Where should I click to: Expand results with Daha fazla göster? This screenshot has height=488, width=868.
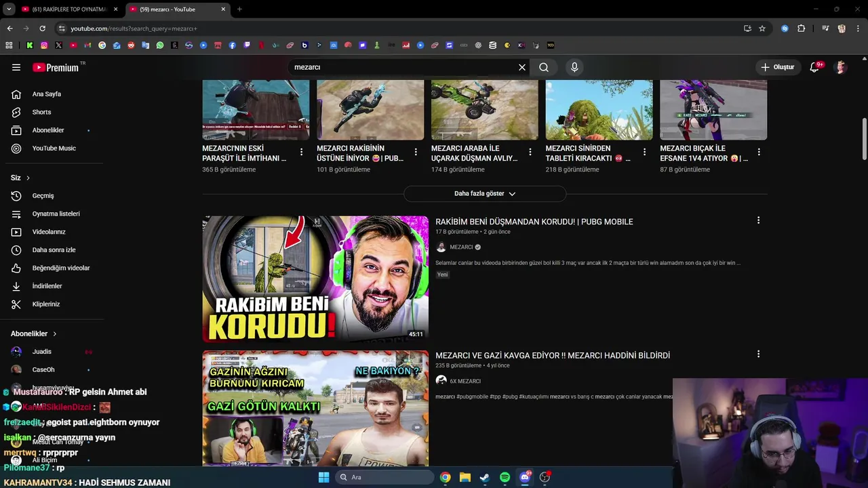[x=485, y=194]
